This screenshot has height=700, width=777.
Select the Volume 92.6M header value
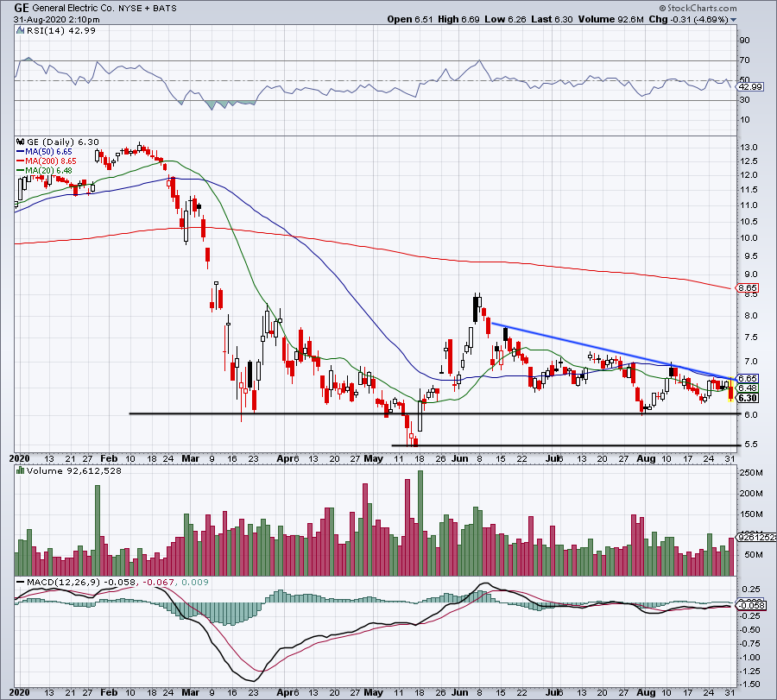click(x=610, y=19)
